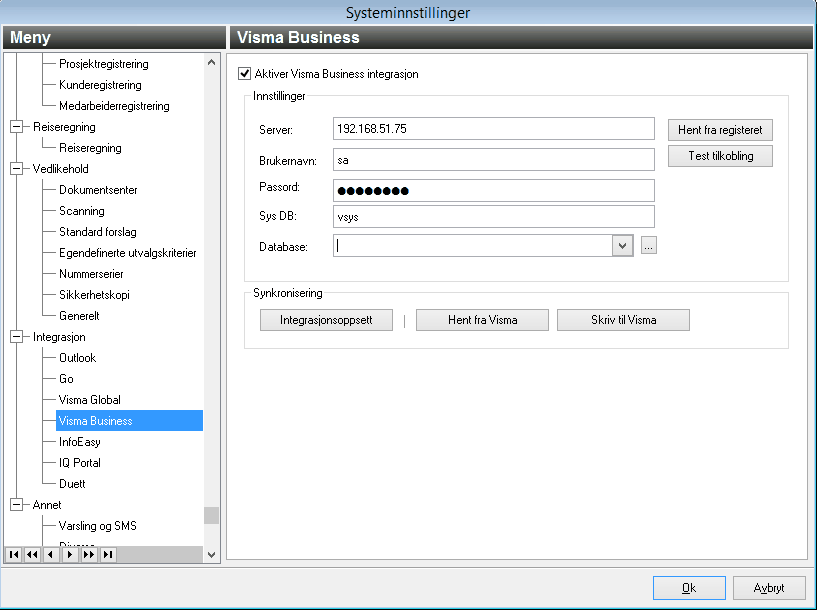
Task: Click into the Passord field
Action: (493, 191)
